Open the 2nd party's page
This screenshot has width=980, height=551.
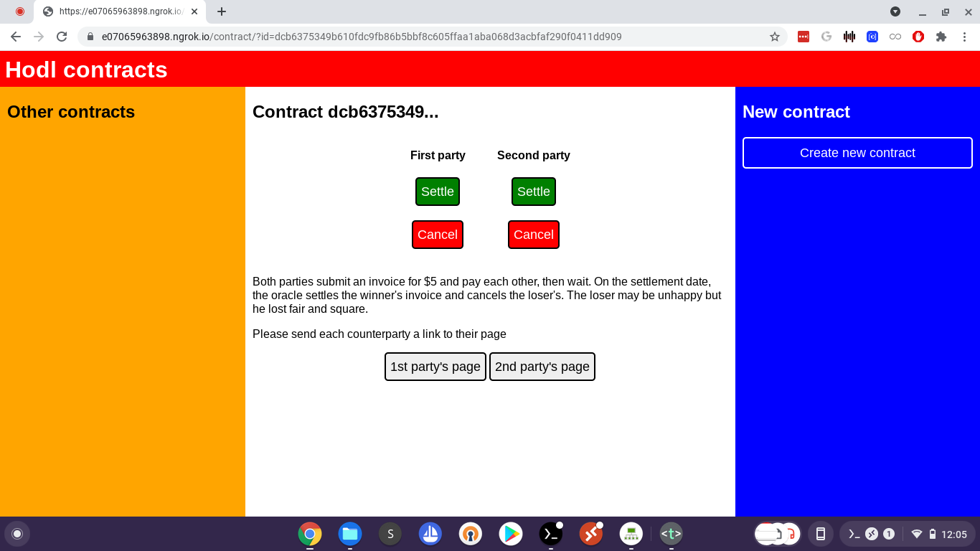click(x=542, y=367)
